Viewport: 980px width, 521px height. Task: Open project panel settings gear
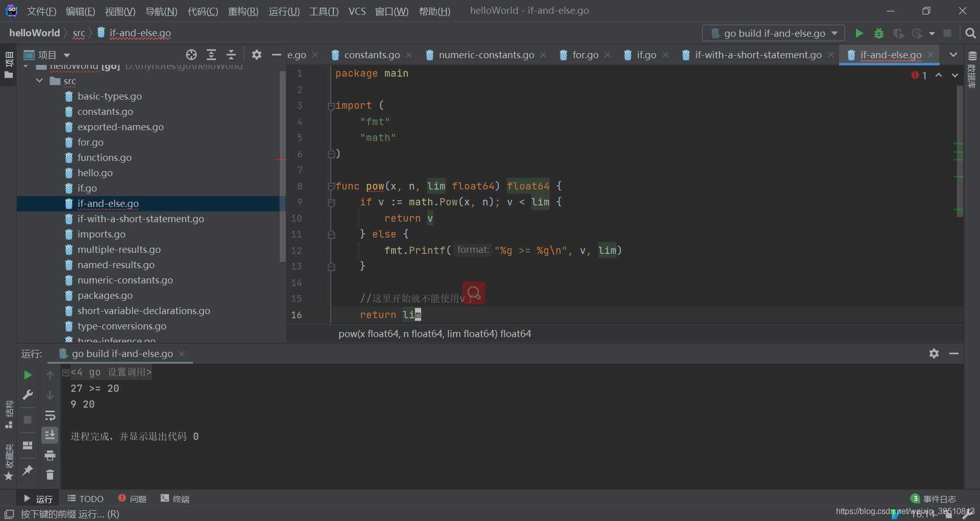coord(257,55)
